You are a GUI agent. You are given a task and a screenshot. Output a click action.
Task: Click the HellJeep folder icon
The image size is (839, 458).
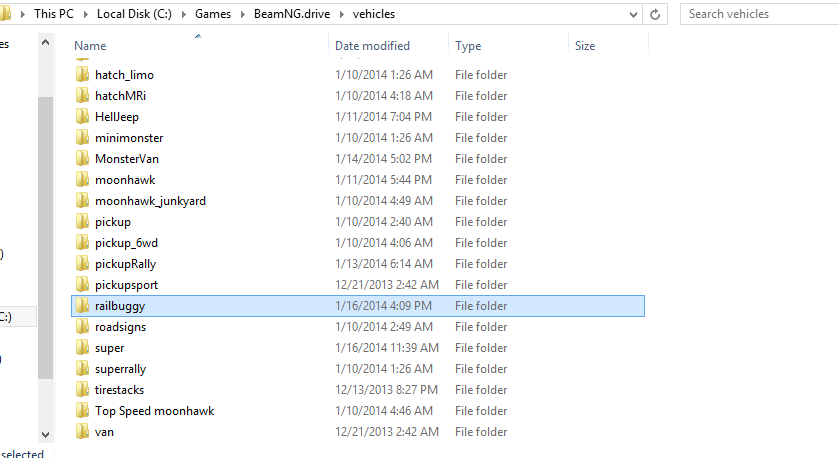coord(82,117)
